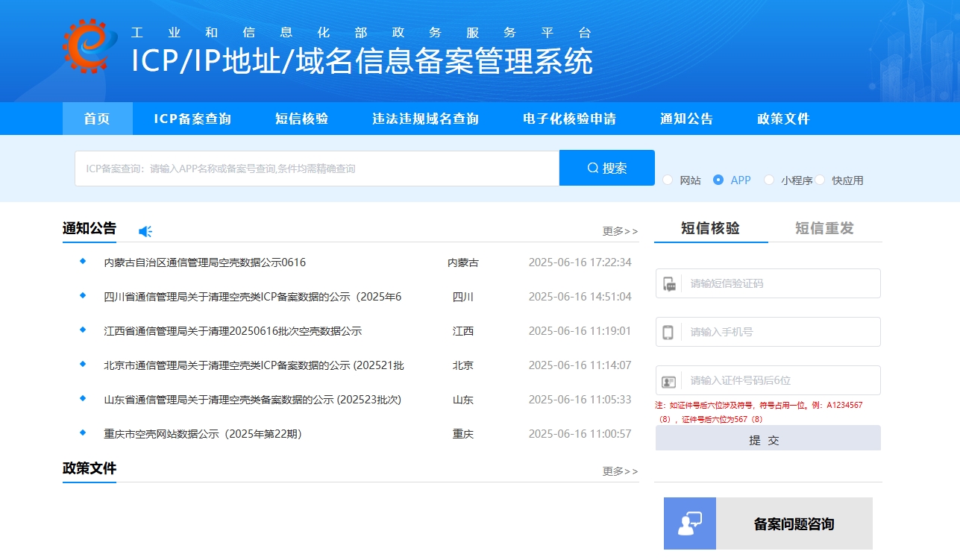The width and height of the screenshot is (960, 560).
Task: Open the ICP备案查询 menu item
Action: 192,119
